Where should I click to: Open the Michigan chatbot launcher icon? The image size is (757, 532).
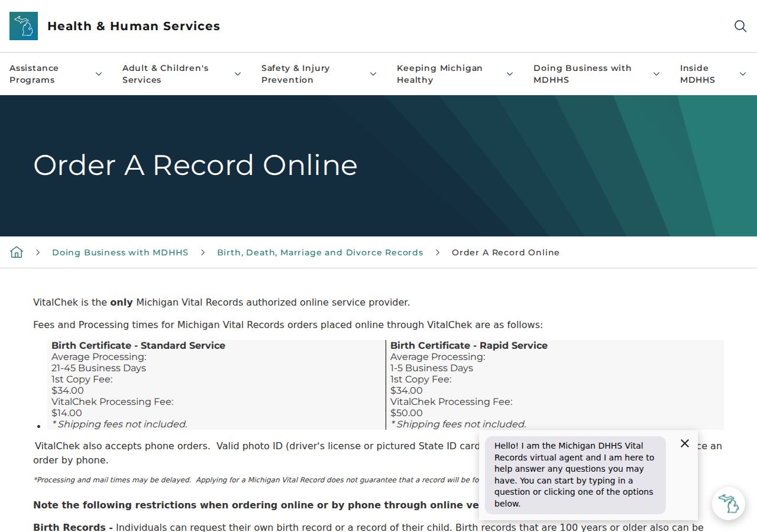click(x=728, y=504)
